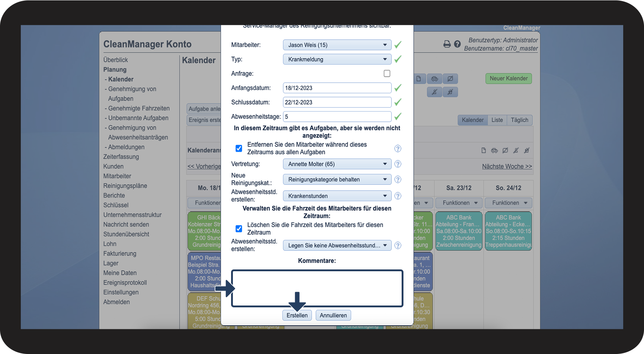
Task: Click the << Vorherige week link
Action: tap(204, 166)
